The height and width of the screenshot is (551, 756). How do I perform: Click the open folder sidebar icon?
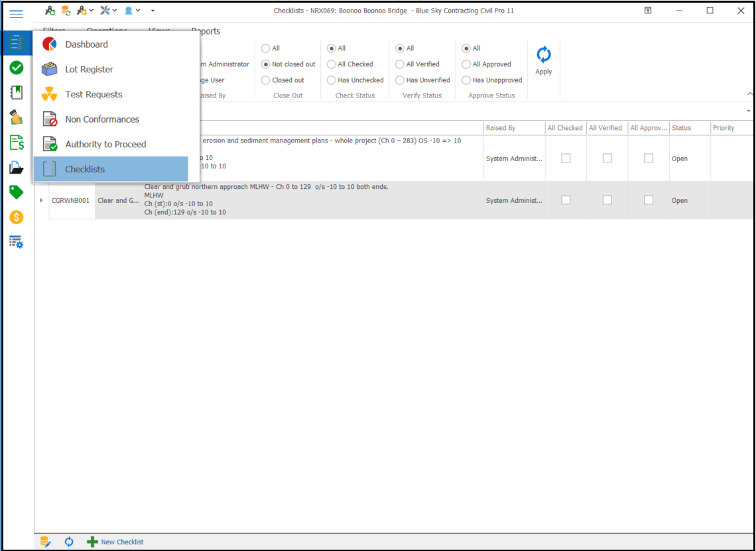(17, 168)
